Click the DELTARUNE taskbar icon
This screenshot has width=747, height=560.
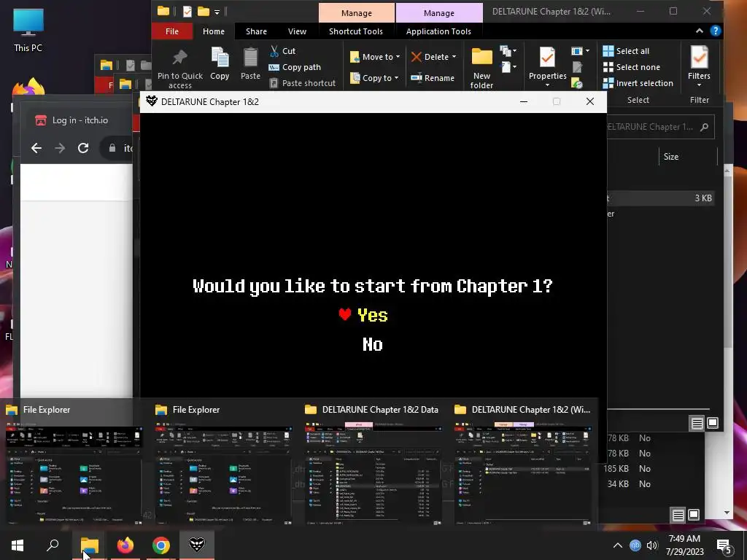pos(197,545)
